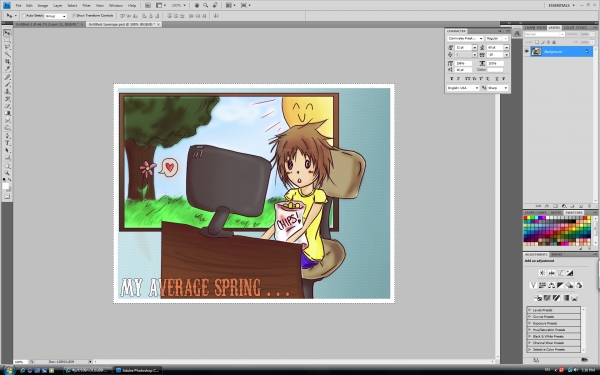Screen dimensions: 600x375
Task: Add a Gradient Map adjustment
Action: pyautogui.click(x=566, y=298)
